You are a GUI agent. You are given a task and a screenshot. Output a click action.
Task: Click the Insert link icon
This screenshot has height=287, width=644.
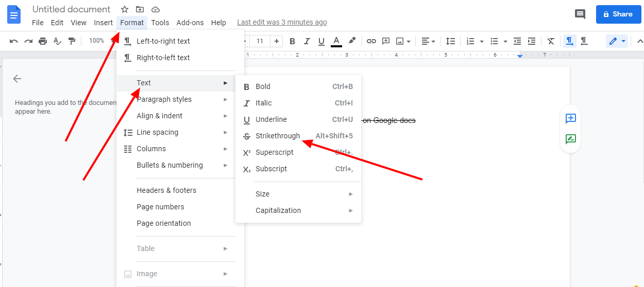click(371, 41)
